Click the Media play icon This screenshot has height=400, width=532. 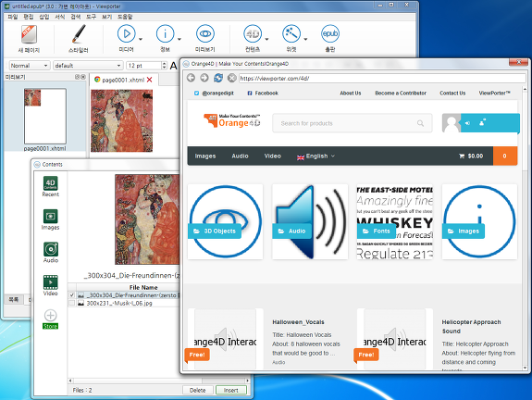(126, 33)
